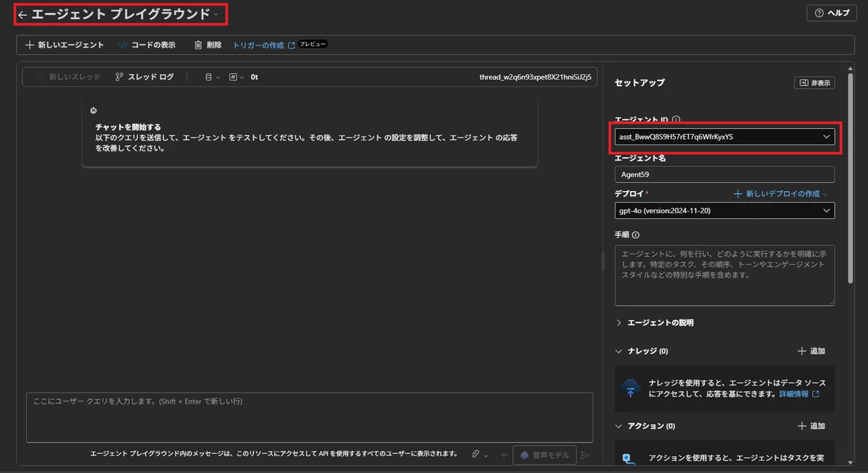Expand エージェントの説明 section
Screen dimensions: 868x473
pyautogui.click(x=655, y=323)
